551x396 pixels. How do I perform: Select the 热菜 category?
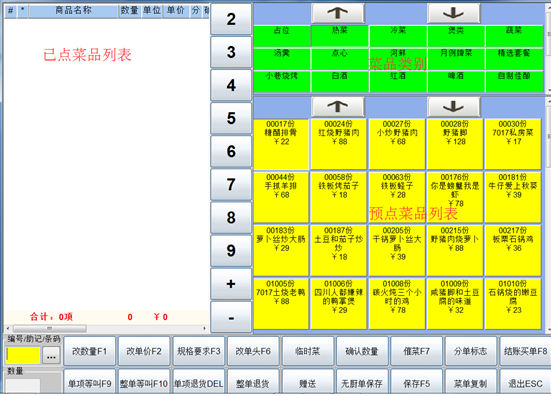click(x=340, y=36)
